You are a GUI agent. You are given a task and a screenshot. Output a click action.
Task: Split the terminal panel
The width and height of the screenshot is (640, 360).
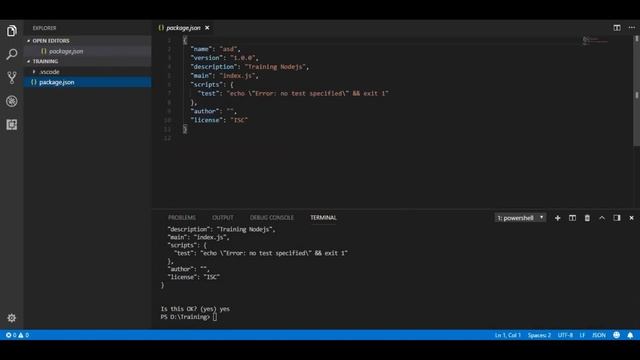(x=572, y=218)
